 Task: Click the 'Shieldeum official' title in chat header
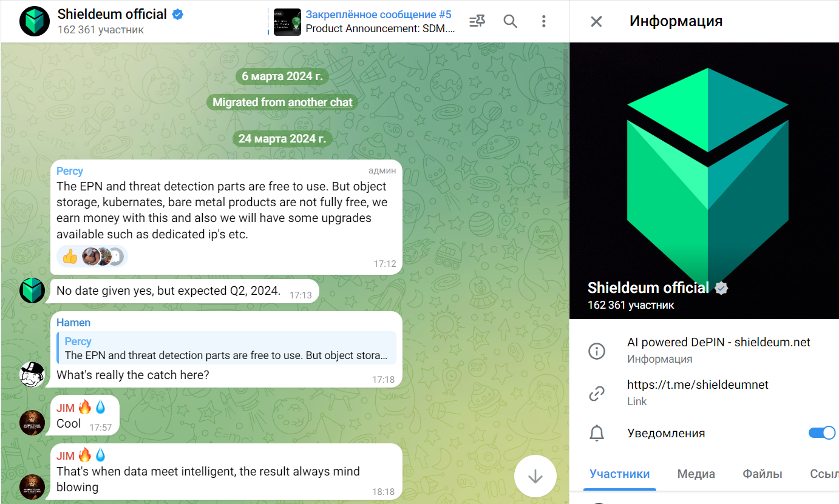(112, 14)
